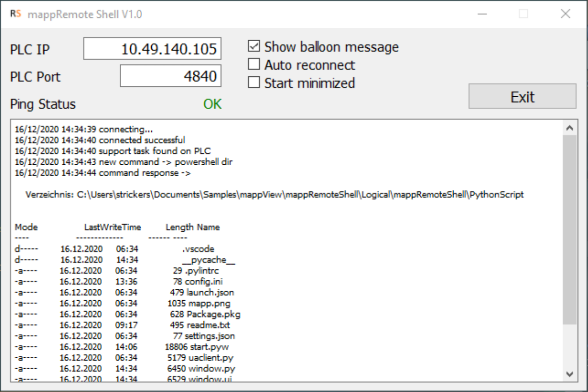Click the log vertical scrollbar thumb

[569, 230]
